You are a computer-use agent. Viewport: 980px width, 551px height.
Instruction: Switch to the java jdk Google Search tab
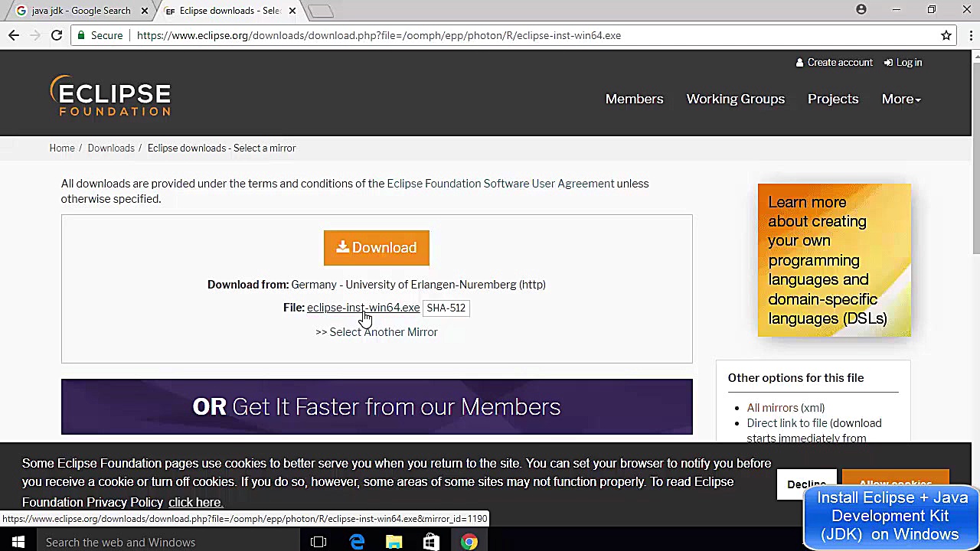80,11
